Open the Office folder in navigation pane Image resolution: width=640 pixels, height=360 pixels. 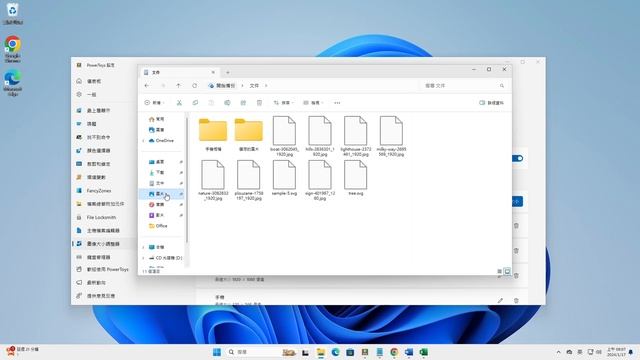[158, 226]
